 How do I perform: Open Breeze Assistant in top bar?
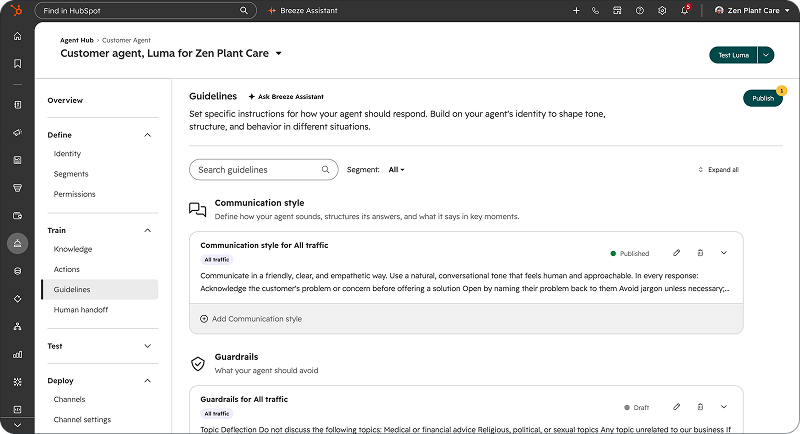(303, 10)
